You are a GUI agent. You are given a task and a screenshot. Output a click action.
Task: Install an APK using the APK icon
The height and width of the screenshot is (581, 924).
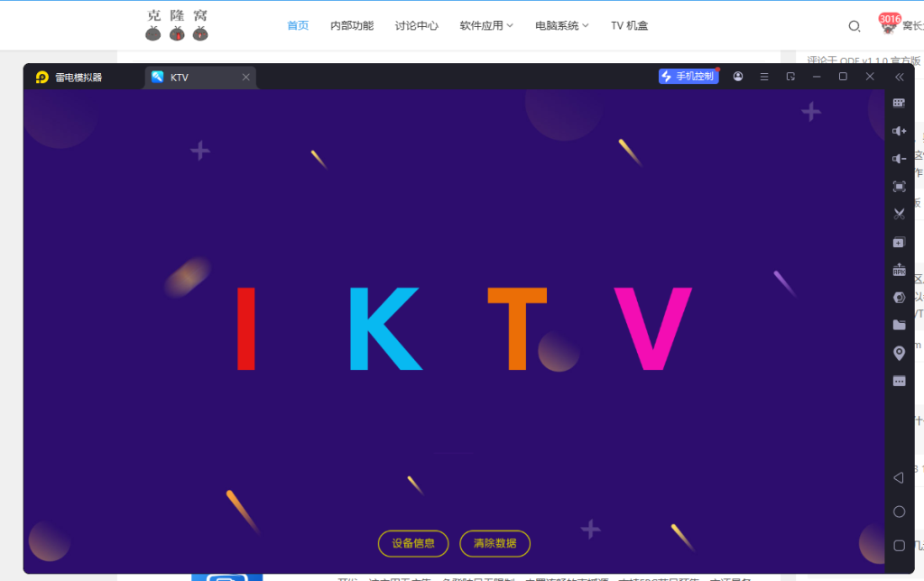(x=899, y=270)
